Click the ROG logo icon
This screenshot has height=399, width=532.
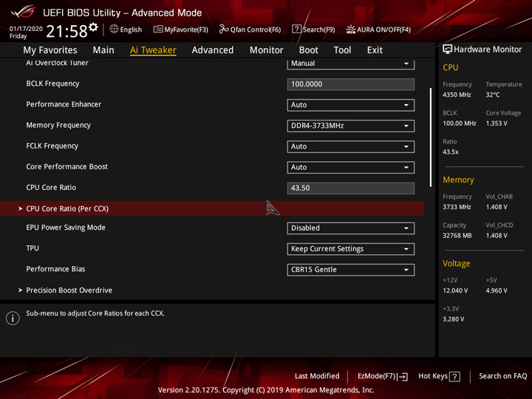click(x=22, y=11)
